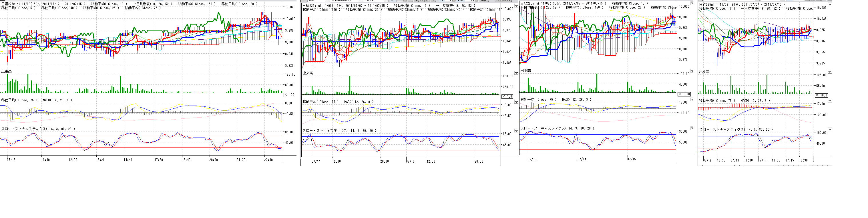Click the 14:40 time marker on 5-minute axis
Screen dimensions: 868x218
click(128, 160)
